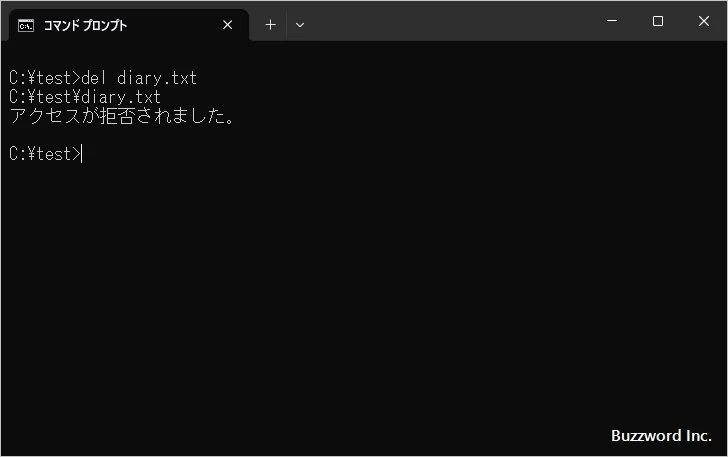
Task: Expand the new tab profile dropdown
Action: [x=300, y=25]
